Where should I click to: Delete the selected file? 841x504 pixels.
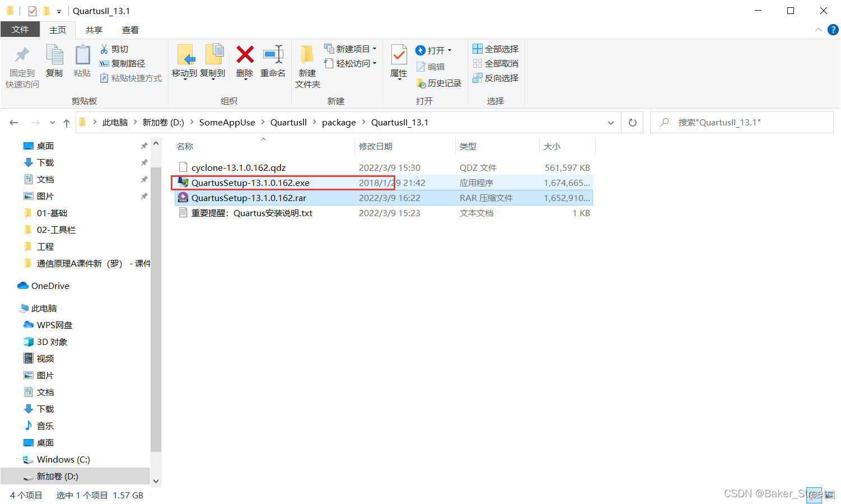(245, 62)
